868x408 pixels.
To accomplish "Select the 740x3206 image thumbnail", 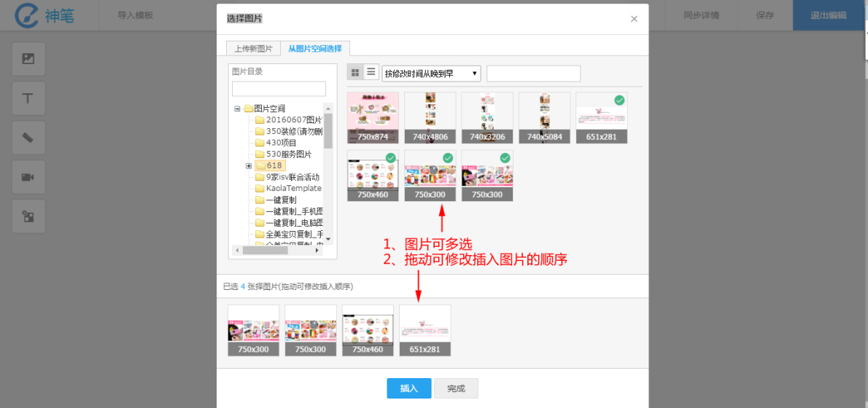I will pyautogui.click(x=487, y=118).
